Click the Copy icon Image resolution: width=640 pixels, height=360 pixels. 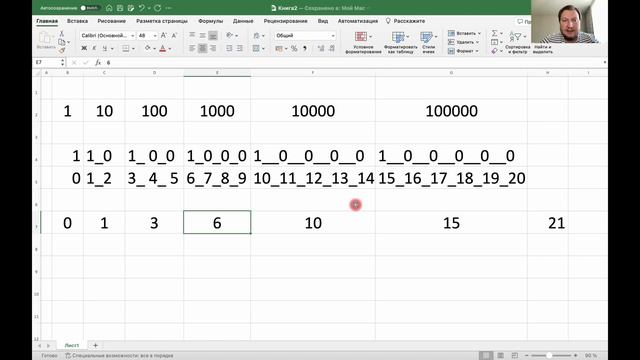[62, 42]
